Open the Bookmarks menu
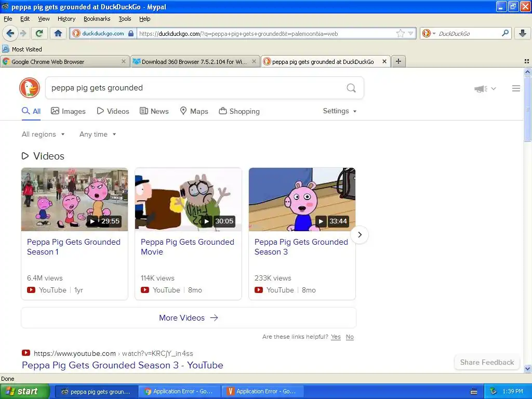 pyautogui.click(x=97, y=19)
